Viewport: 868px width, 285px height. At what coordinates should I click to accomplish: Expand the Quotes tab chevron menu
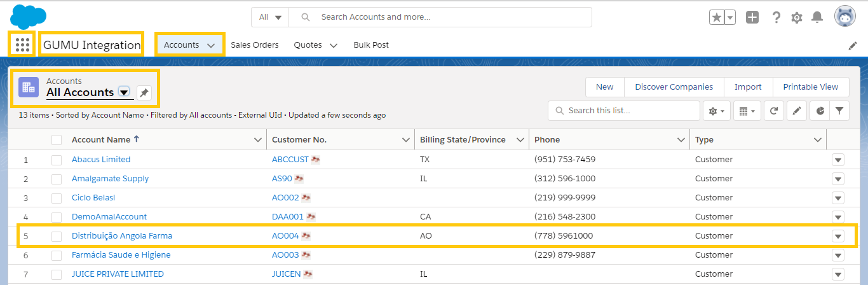point(333,45)
